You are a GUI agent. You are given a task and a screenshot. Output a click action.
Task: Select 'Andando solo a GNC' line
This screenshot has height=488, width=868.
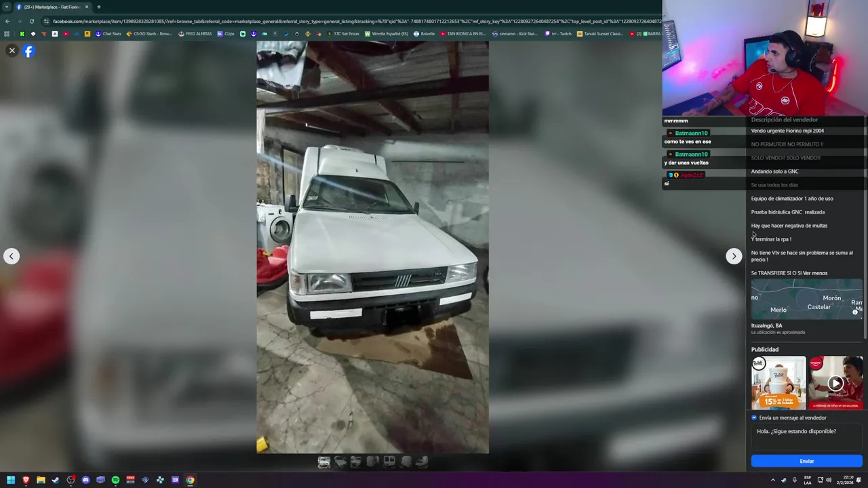[774, 171]
